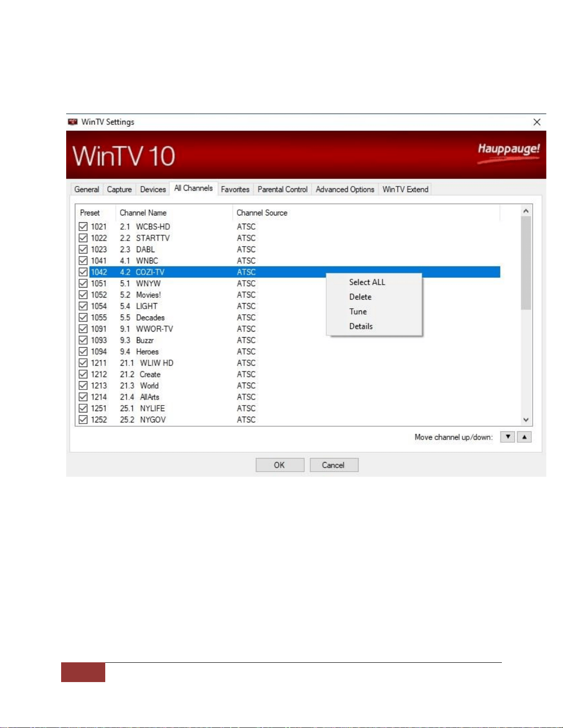
Task: Toggle checkbox for preset 1252 NYGOV
Action: (83, 420)
